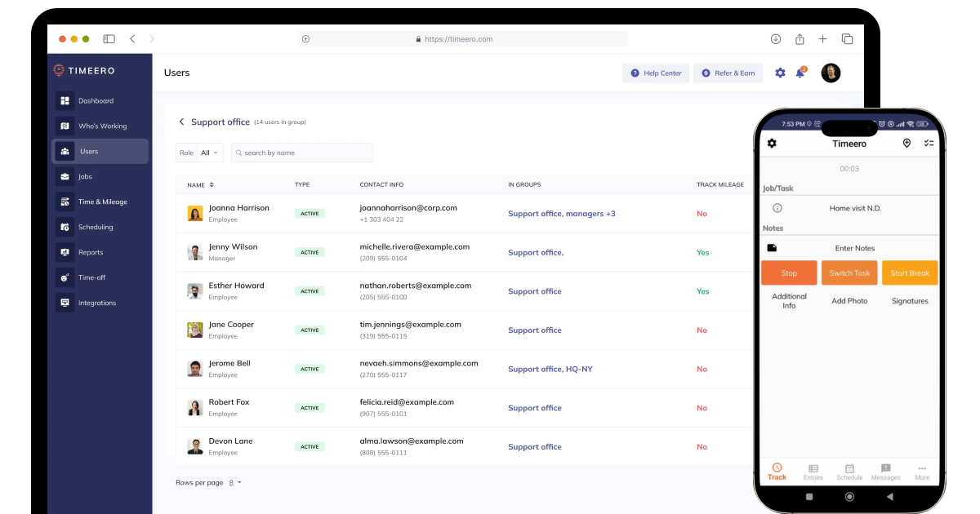Screen dimensions: 980x514
Task: Focus the search by name field
Action: [301, 153]
